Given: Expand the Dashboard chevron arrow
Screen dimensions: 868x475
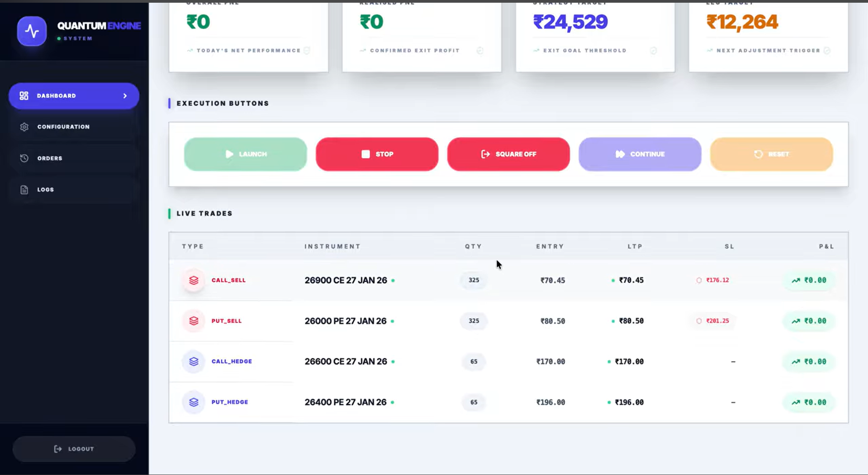Looking at the screenshot, I should tap(125, 95).
